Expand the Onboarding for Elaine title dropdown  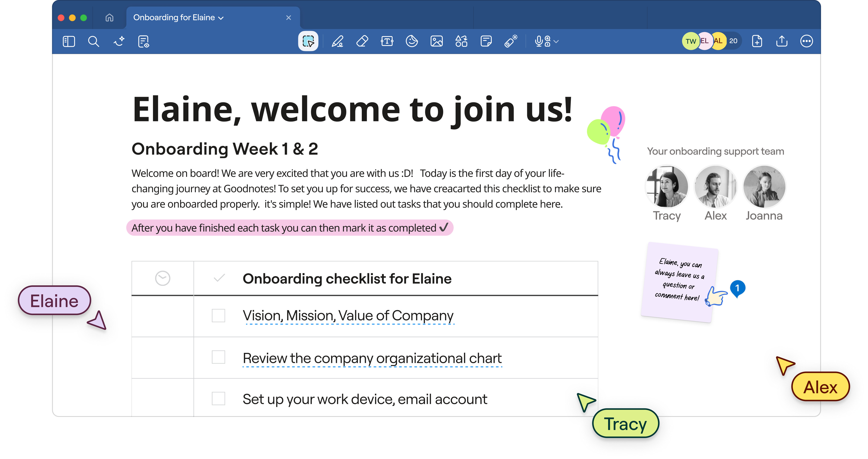point(221,18)
